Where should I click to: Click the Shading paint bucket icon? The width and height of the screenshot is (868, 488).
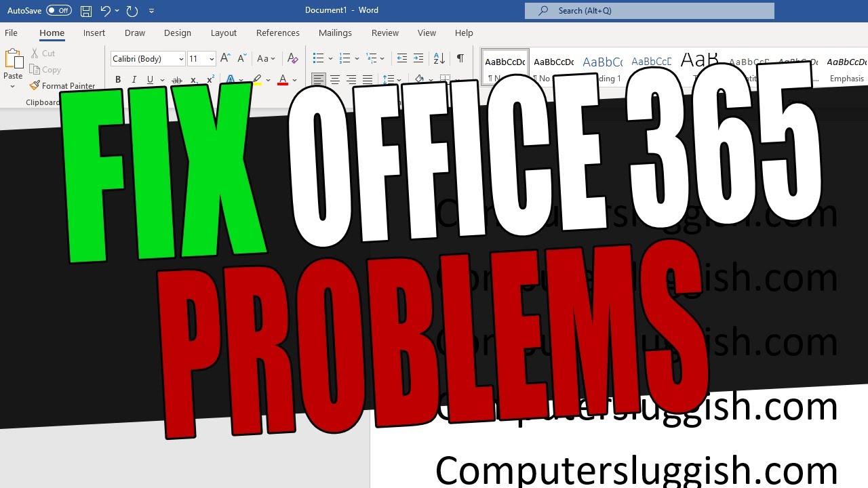click(x=419, y=80)
